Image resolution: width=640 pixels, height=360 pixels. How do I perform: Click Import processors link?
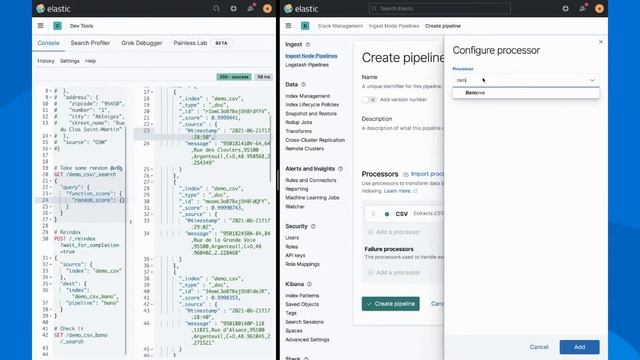pyautogui.click(x=424, y=174)
